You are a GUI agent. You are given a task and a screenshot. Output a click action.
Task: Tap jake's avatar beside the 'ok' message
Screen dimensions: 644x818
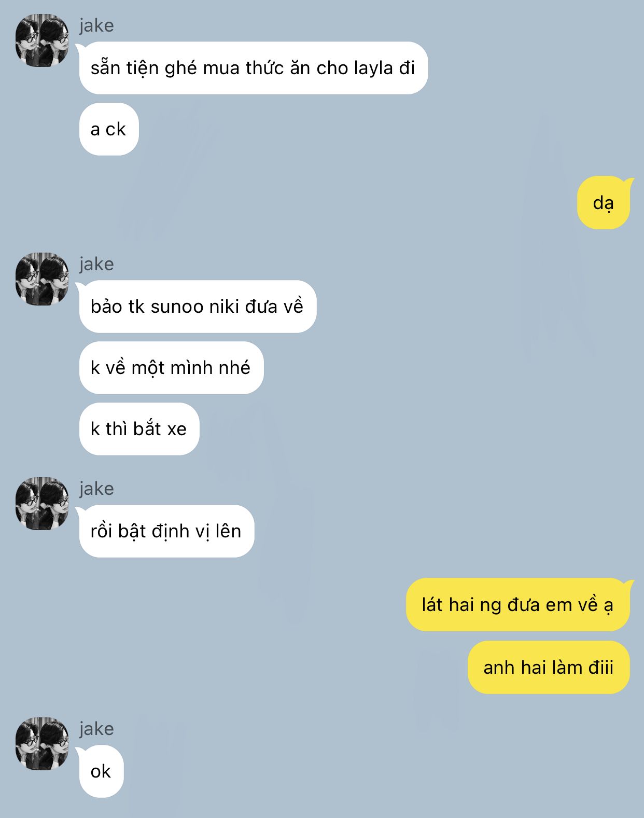(42, 744)
